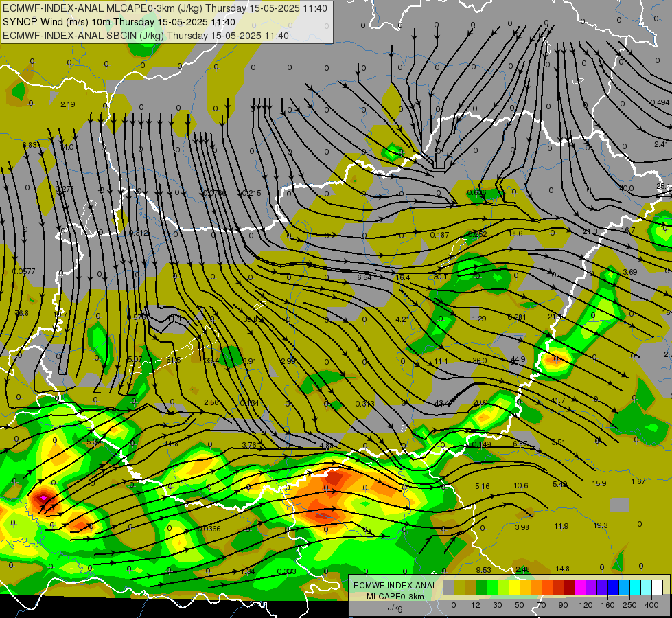Click the map value '2.56'
Image resolution: width=672 pixels, height=618 pixels.
(x=211, y=402)
